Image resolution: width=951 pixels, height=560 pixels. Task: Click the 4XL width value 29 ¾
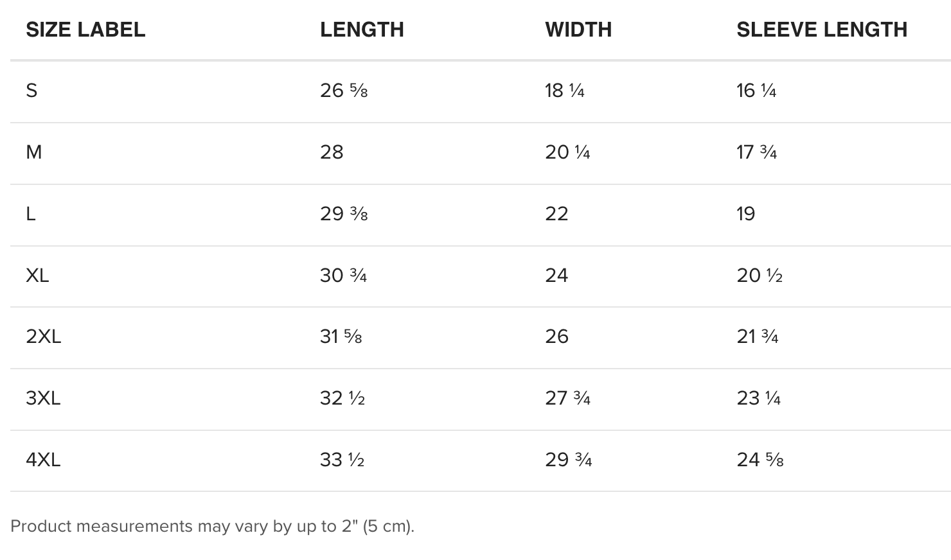coord(569,460)
